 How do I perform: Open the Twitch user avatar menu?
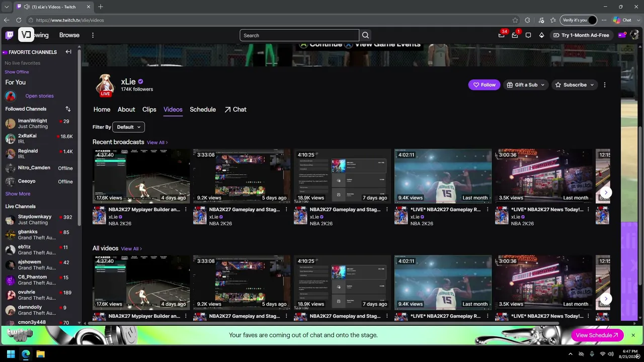(x=634, y=35)
